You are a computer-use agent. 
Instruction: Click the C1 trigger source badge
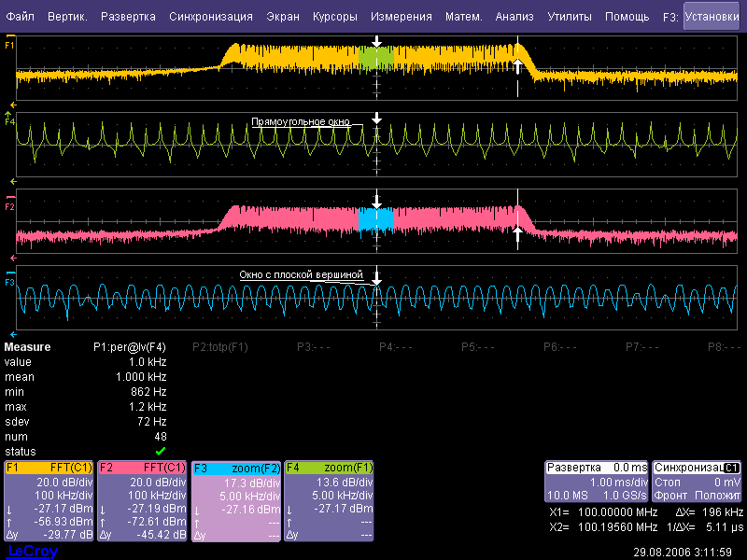click(731, 467)
